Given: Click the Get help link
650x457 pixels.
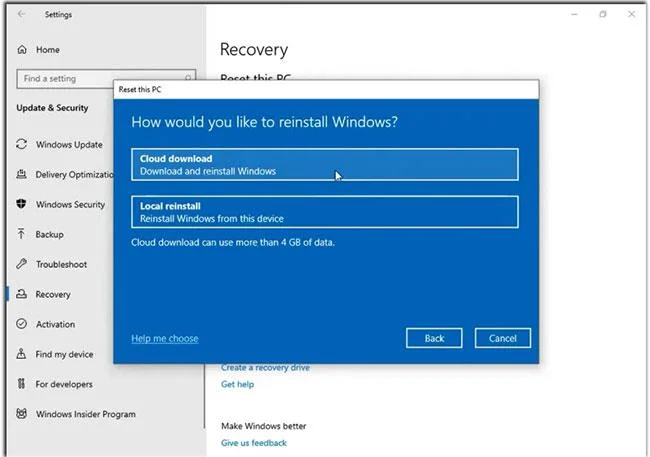Looking at the screenshot, I should coord(238,384).
